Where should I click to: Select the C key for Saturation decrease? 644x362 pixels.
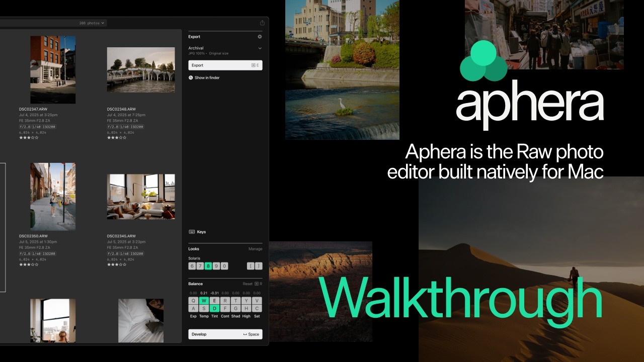(x=257, y=308)
